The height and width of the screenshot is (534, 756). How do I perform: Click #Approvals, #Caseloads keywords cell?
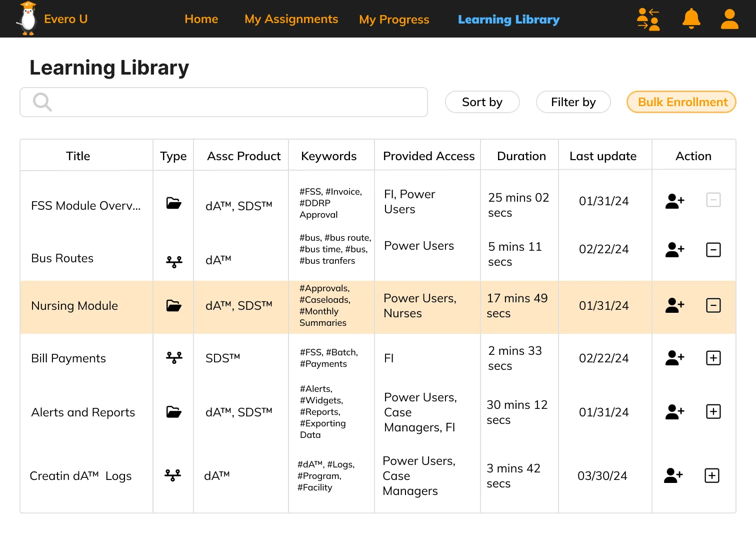pyautogui.click(x=325, y=306)
